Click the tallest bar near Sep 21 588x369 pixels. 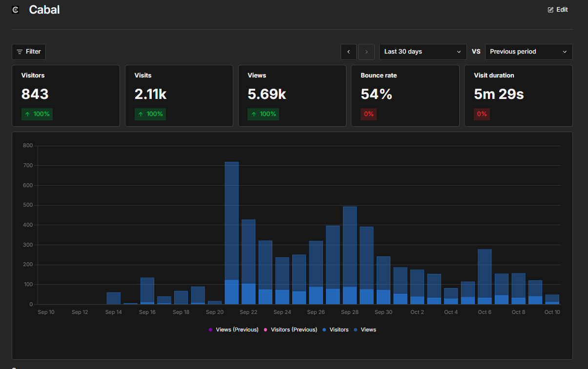232,233
